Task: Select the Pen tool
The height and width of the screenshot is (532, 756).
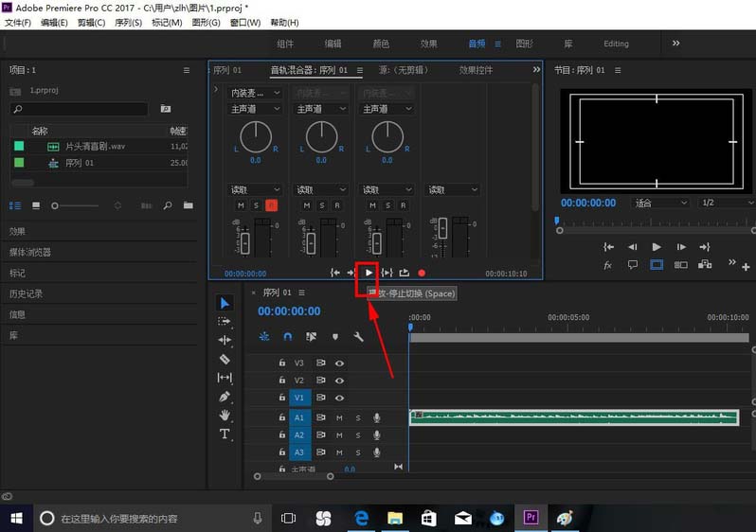Action: 225,397
